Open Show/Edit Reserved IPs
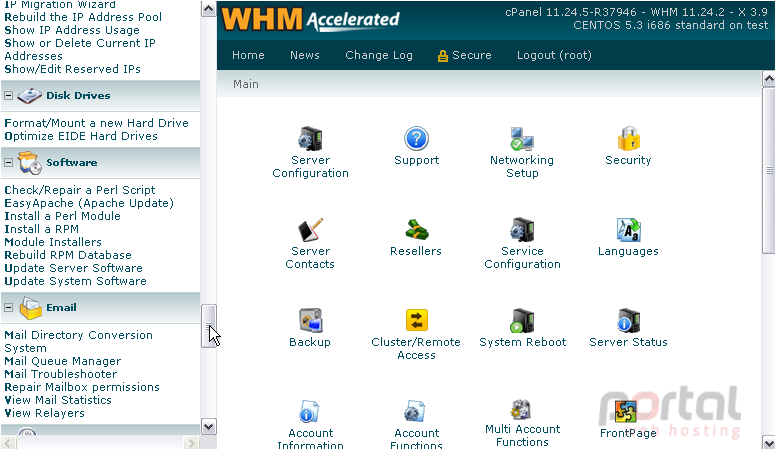 pyautogui.click(x=72, y=69)
